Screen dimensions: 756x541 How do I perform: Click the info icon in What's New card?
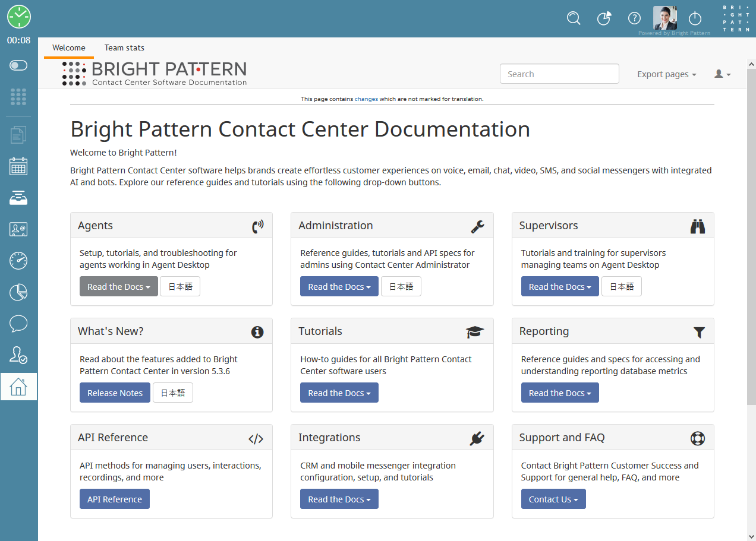click(x=257, y=332)
